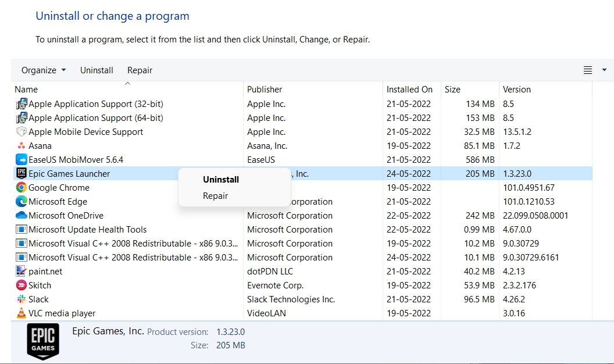
Task: Click the VLC media player cone icon
Action: tap(21, 313)
